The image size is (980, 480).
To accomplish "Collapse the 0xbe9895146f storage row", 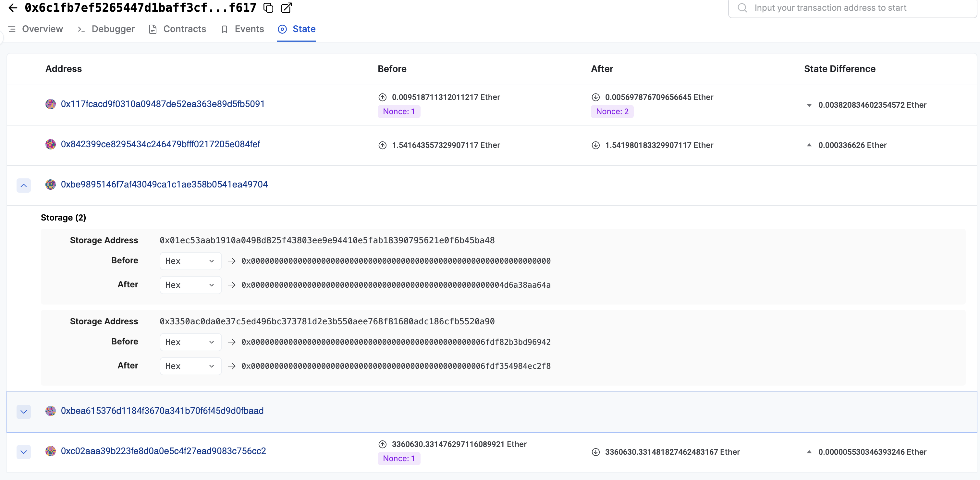I will pyautogui.click(x=24, y=185).
